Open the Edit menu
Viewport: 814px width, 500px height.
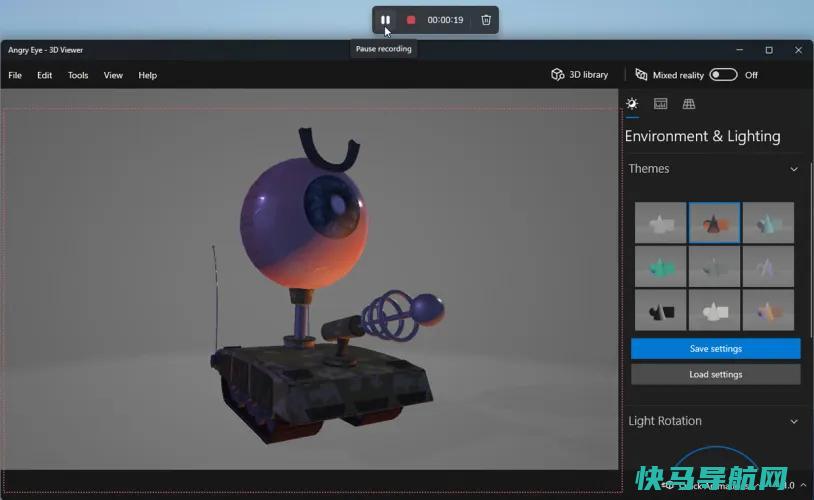(x=44, y=75)
